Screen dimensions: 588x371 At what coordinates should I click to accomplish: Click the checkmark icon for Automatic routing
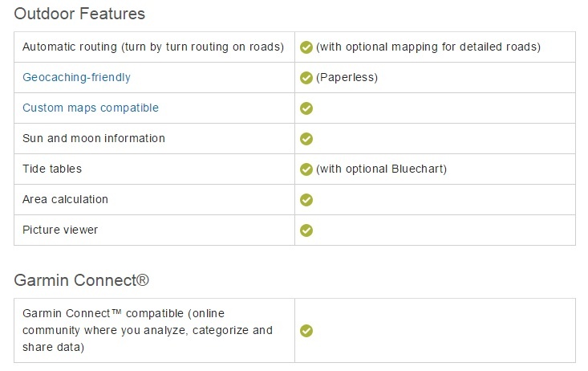[306, 47]
